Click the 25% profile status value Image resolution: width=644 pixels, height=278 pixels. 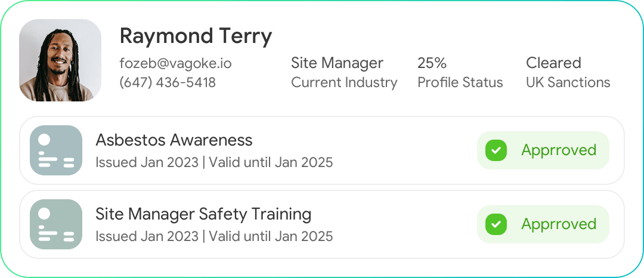tap(432, 63)
